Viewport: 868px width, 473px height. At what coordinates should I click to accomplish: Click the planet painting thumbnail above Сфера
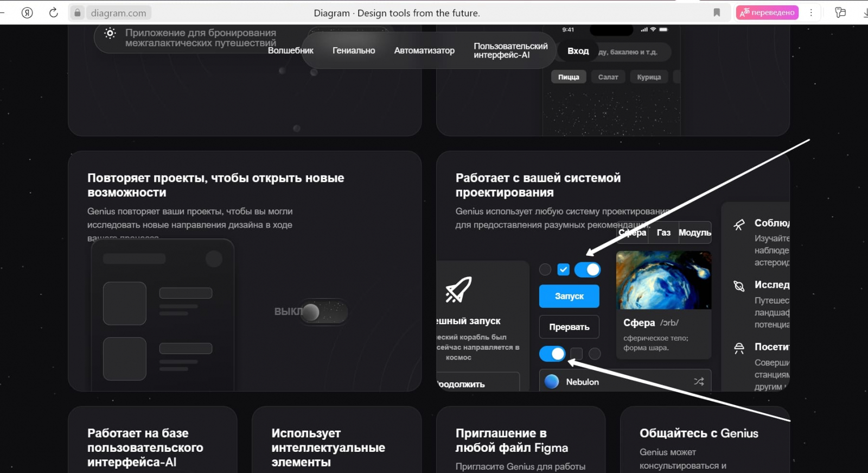point(663,280)
